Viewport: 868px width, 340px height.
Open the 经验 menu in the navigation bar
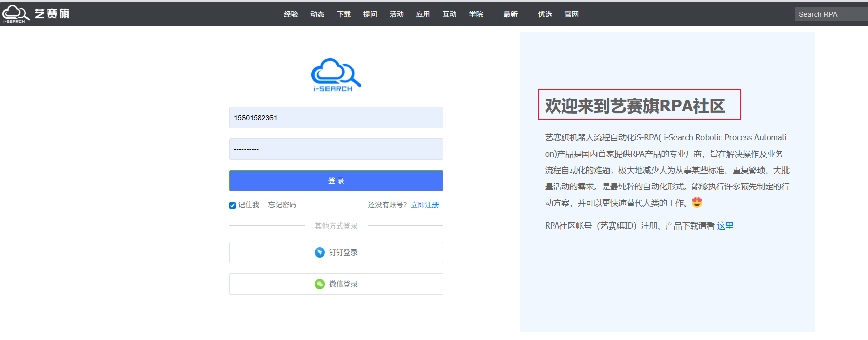pyautogui.click(x=291, y=14)
